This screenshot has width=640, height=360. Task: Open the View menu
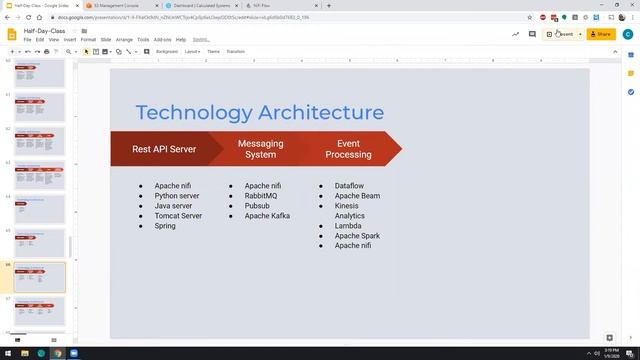click(x=53, y=40)
